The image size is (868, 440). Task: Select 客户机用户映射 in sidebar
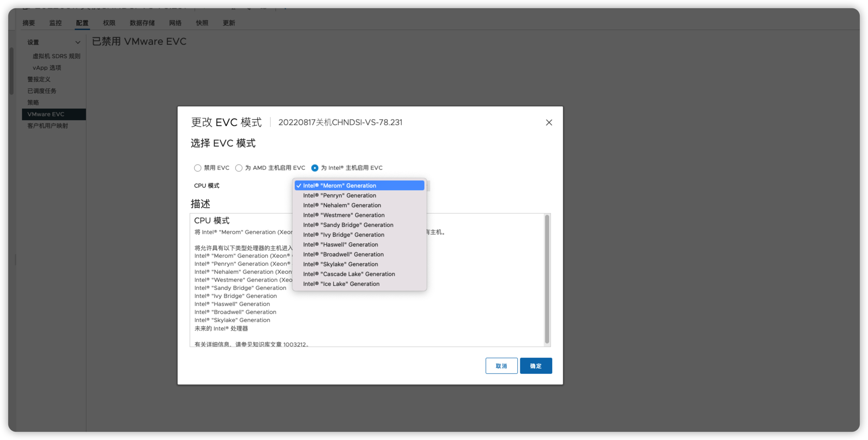point(48,126)
